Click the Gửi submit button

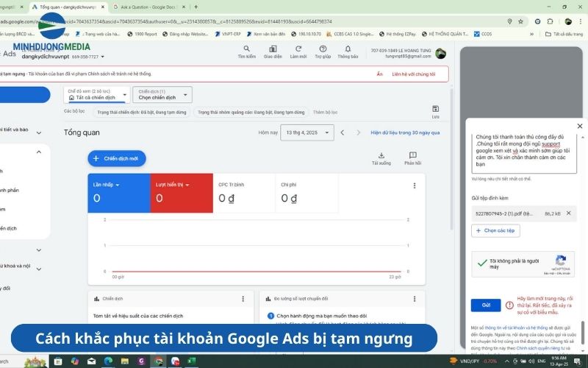[x=486, y=305]
